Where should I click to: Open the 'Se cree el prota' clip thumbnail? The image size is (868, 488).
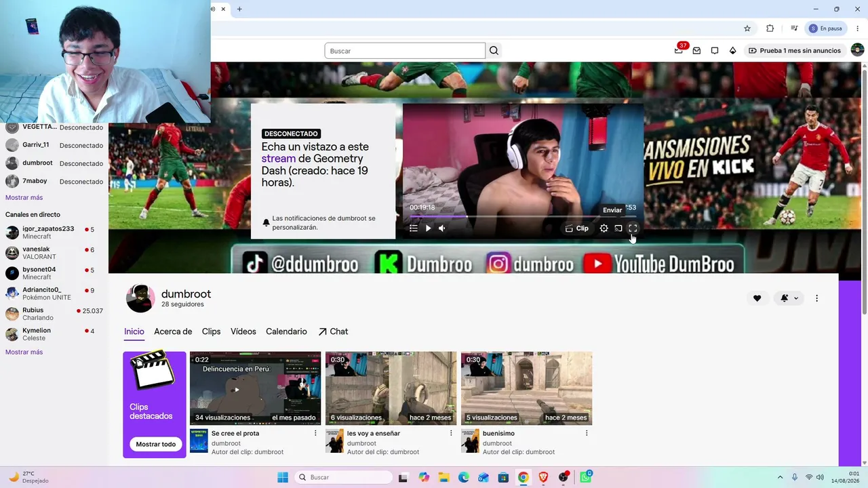click(x=256, y=388)
